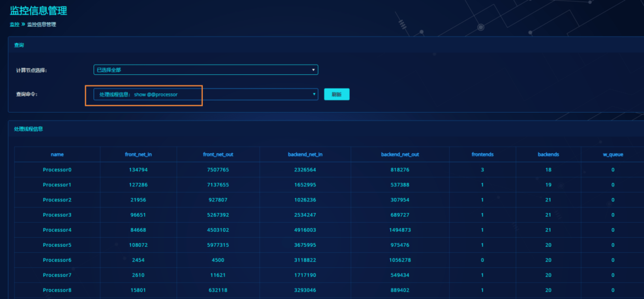The image size is (644, 299).
Task: Click the front_net_out column header
Action: pos(218,154)
